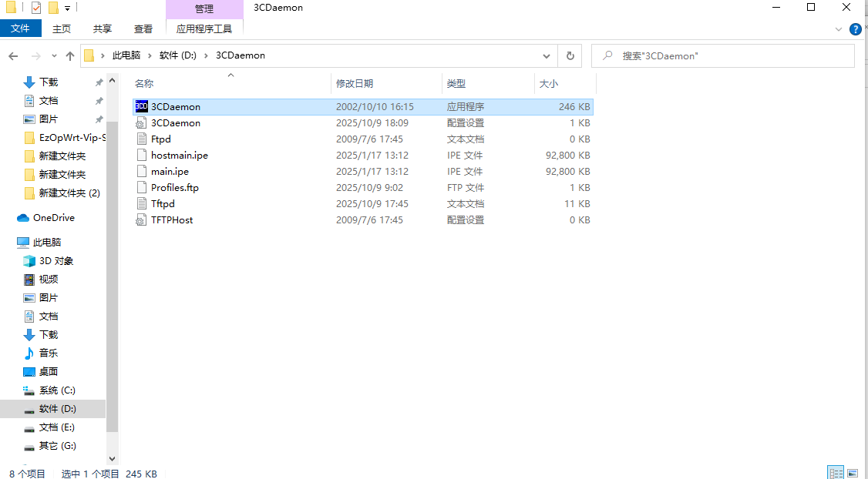The height and width of the screenshot is (479, 868).
Task: Click the Profiles.ftp file icon
Action: (x=142, y=187)
